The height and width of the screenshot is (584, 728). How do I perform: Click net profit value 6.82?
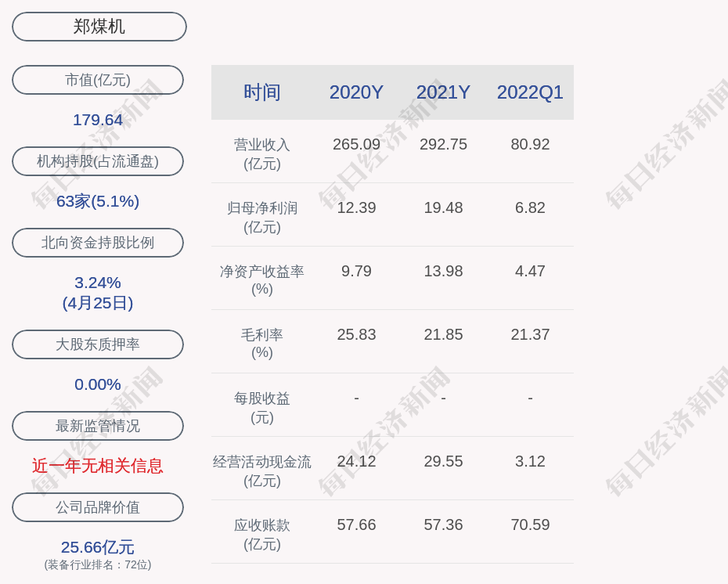point(530,207)
